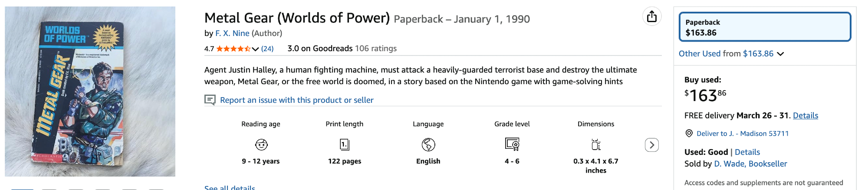Open Used: Good condition Details link

tap(747, 152)
